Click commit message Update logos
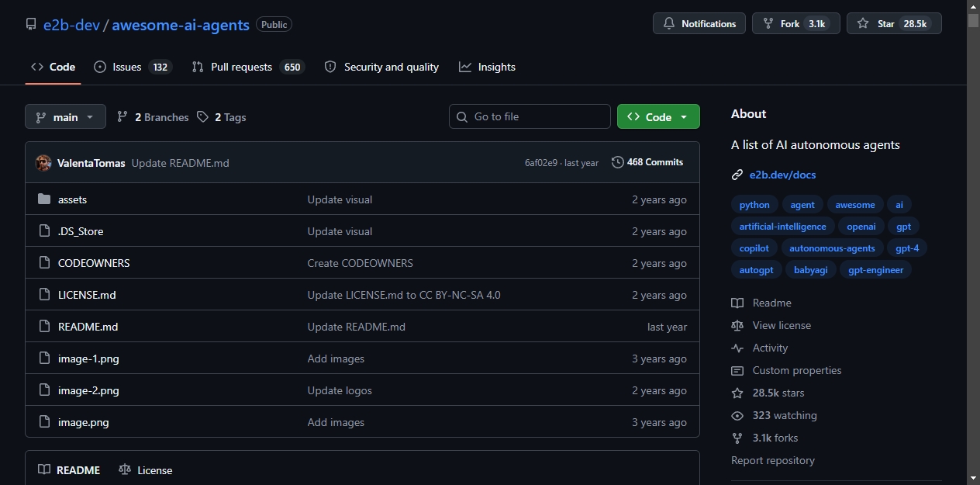The height and width of the screenshot is (485, 980). tap(340, 390)
